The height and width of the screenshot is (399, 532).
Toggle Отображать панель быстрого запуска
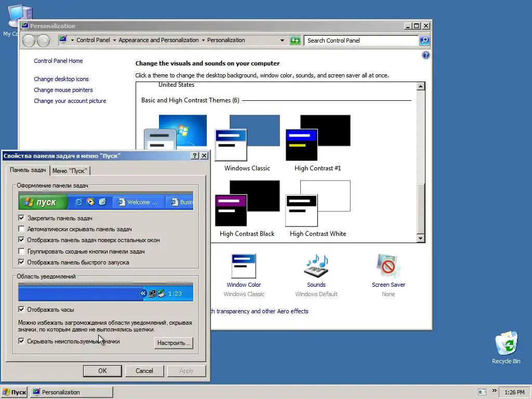coord(21,262)
